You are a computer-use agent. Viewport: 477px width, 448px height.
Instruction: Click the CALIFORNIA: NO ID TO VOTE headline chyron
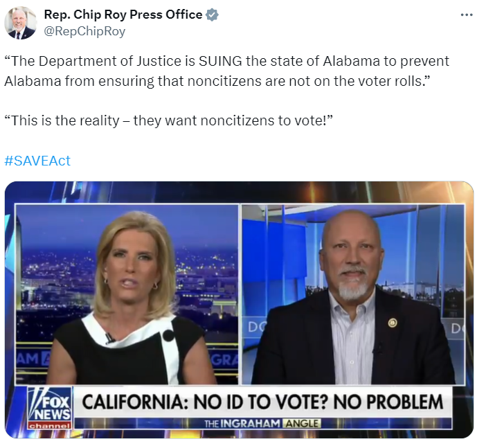(263, 402)
